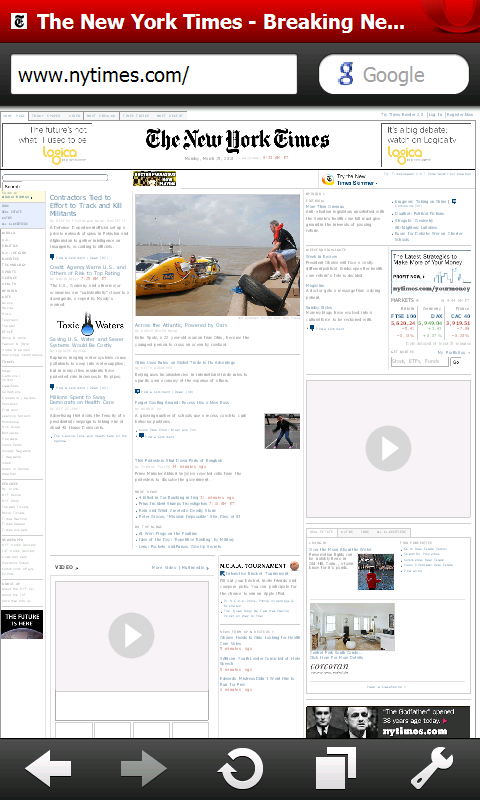Click the NYT favicon in title bar

pyautogui.click(x=19, y=21)
